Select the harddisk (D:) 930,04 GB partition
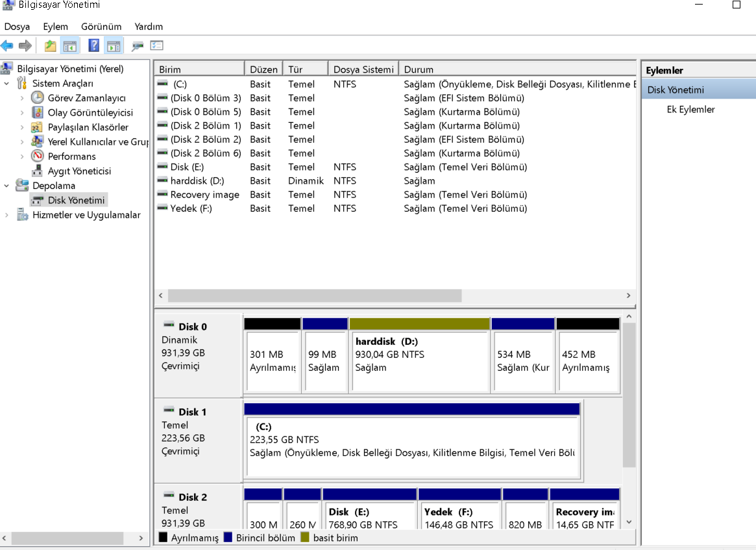The height and width of the screenshot is (550, 756). click(x=419, y=356)
